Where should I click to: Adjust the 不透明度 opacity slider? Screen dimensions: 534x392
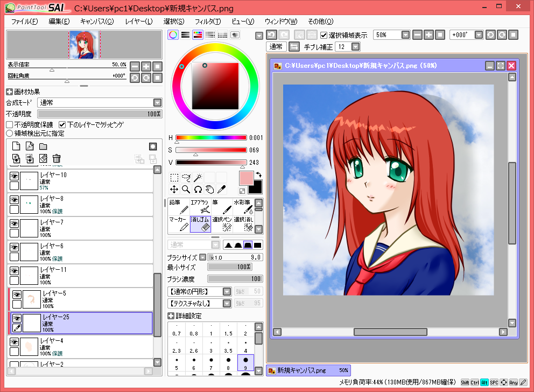click(100, 114)
